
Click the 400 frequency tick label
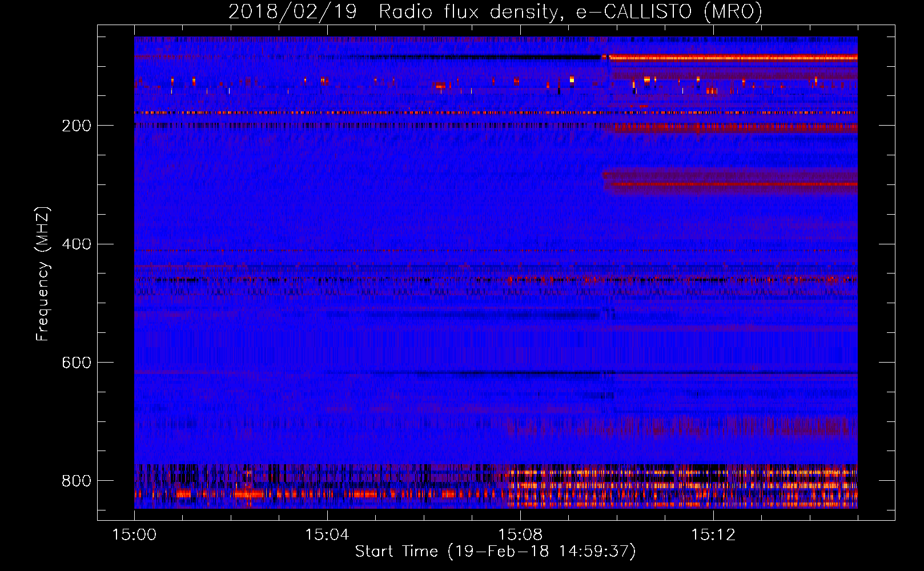pos(77,244)
